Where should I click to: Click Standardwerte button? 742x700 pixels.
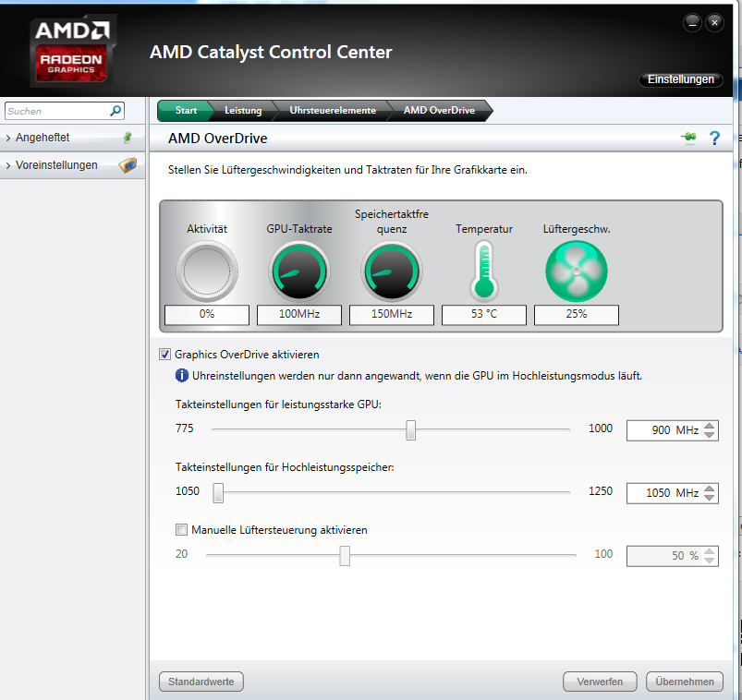(201, 682)
